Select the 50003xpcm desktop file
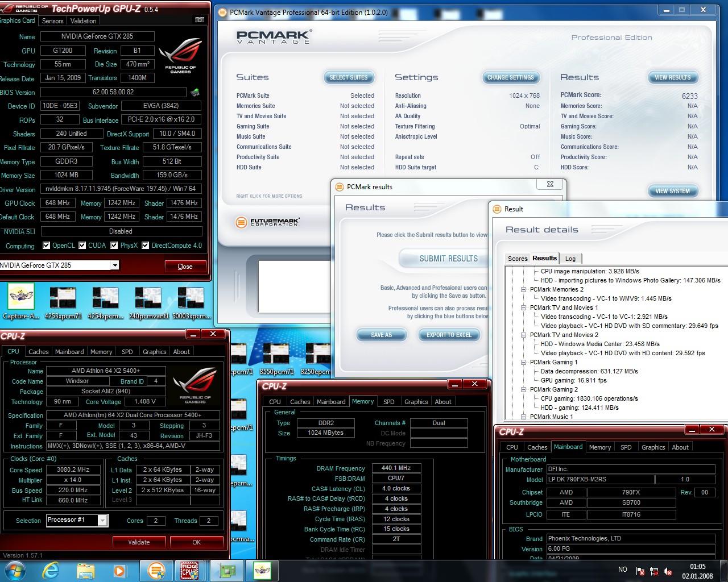728x582 pixels. [x=191, y=303]
